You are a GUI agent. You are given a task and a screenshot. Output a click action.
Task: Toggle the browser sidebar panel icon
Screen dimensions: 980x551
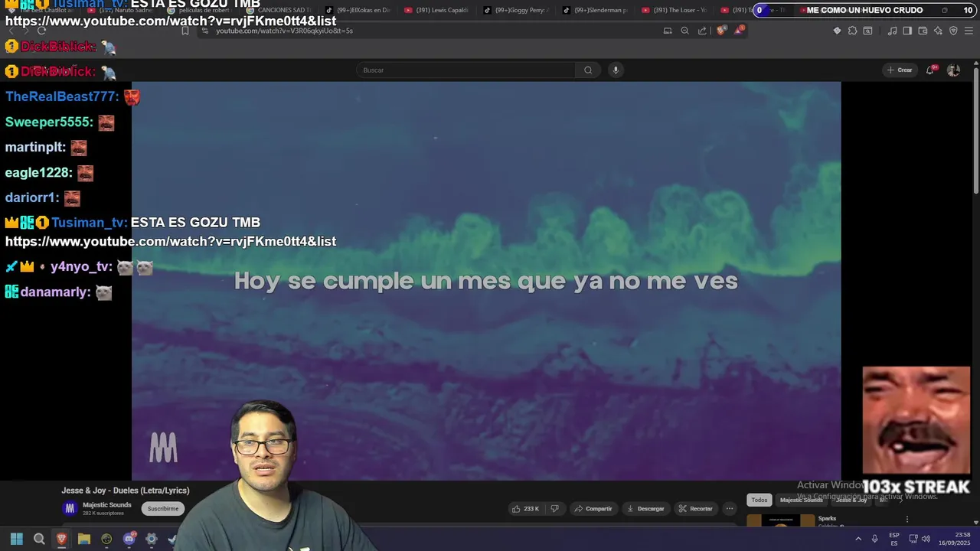pos(907,31)
